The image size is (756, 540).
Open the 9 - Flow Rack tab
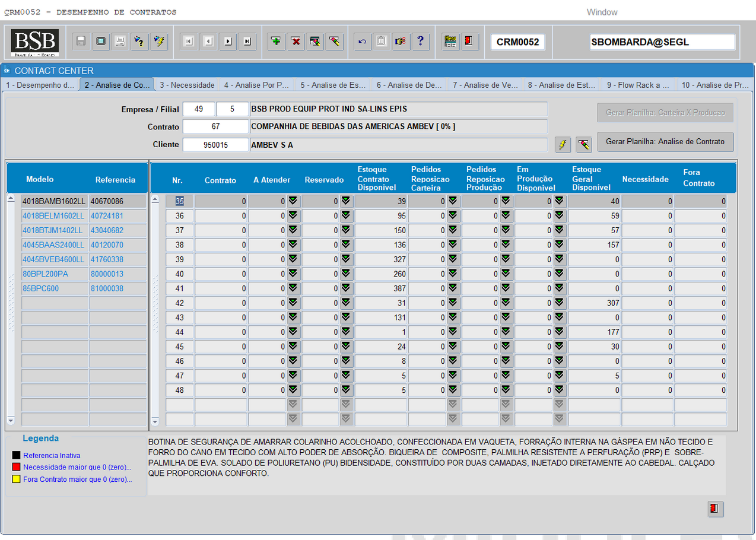tap(637, 85)
